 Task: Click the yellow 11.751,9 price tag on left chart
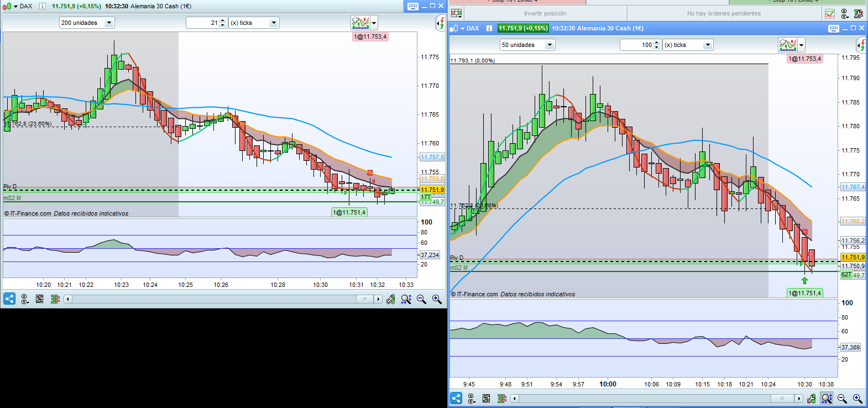point(432,190)
